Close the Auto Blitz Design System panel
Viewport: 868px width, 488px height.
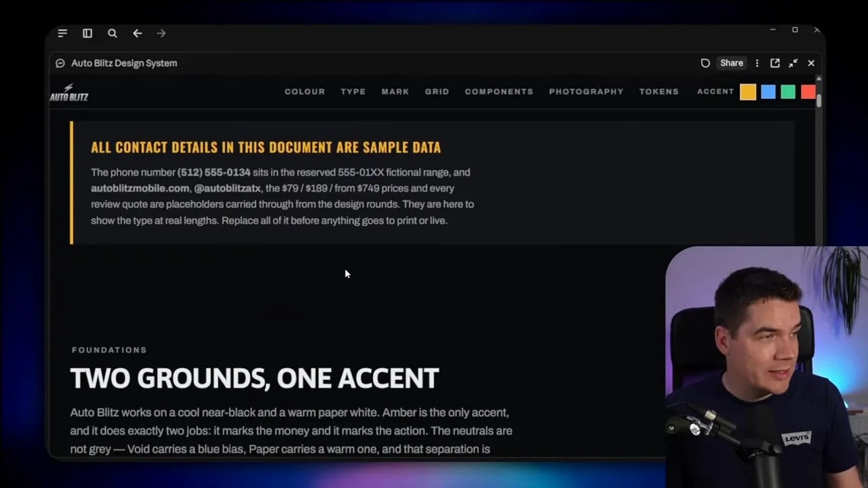[x=811, y=63]
